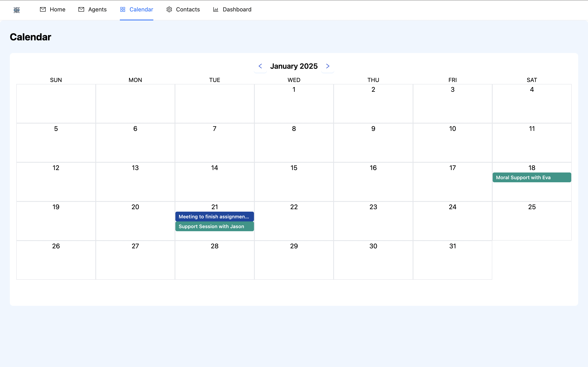Open the Contacts tab
Screen dimensions: 588x367
[188, 9]
